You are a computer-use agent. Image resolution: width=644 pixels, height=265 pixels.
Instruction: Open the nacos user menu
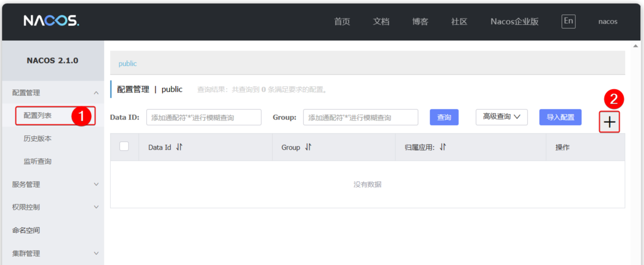point(608,21)
